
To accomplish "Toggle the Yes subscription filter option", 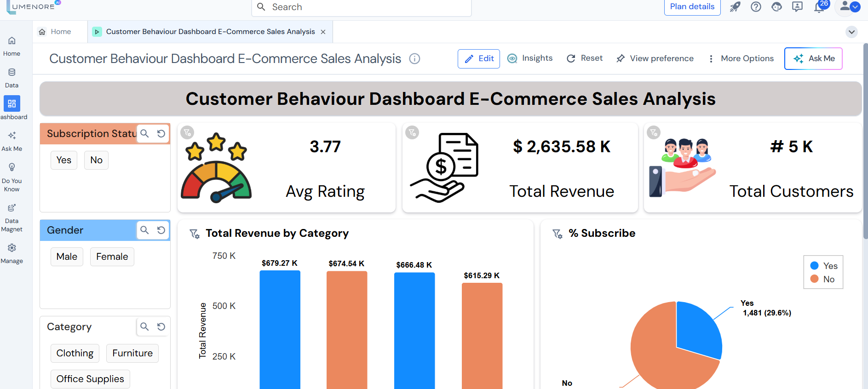I will [x=64, y=160].
